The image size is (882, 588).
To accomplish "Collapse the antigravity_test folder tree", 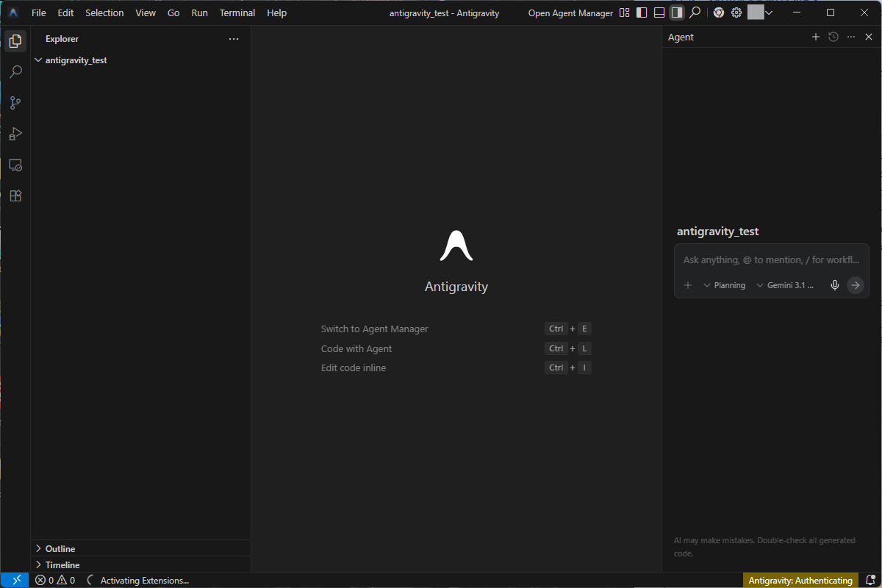I will pos(38,60).
